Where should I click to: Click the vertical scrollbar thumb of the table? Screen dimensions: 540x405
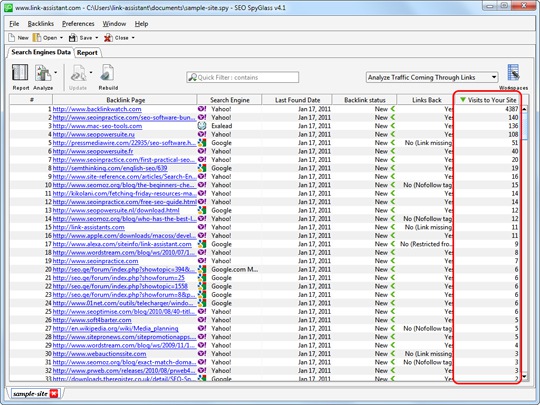[524, 126]
